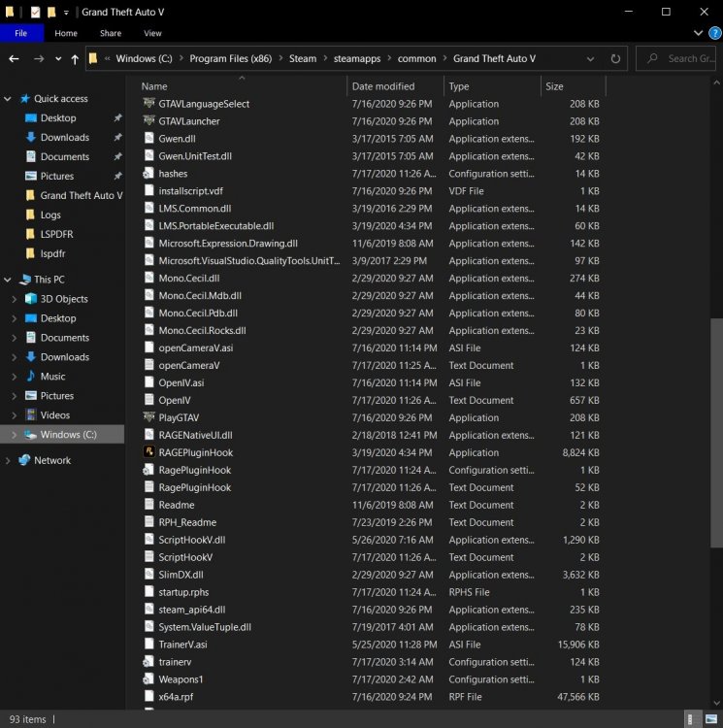
Task: Open the recent locations dropdown arrow
Action: tap(57, 58)
